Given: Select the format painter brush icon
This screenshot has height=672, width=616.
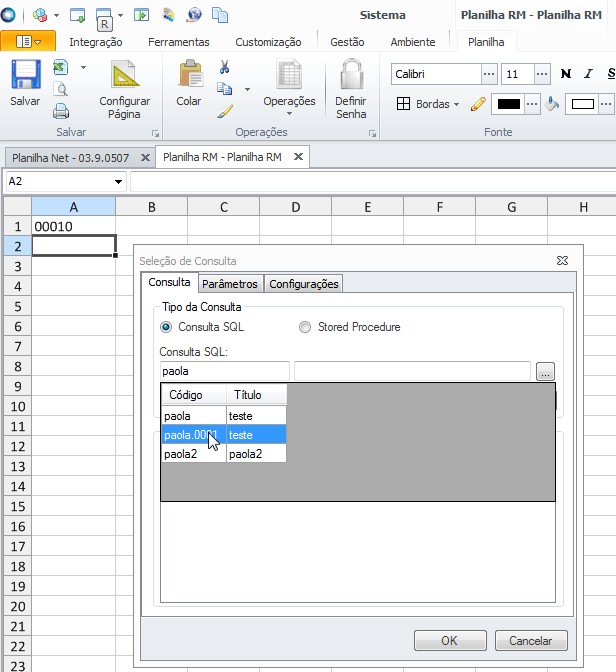Looking at the screenshot, I should 225,111.
